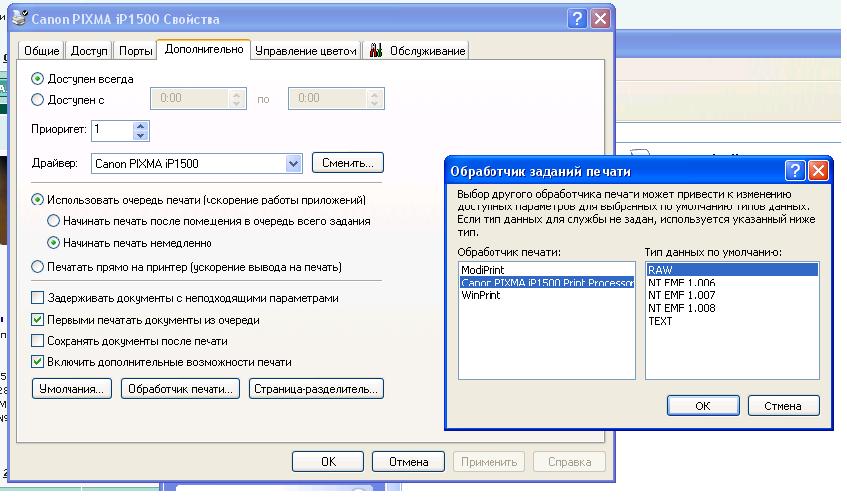Close the Canon PIXMA iP1500 properties window
The height and width of the screenshot is (497, 847).
click(600, 19)
